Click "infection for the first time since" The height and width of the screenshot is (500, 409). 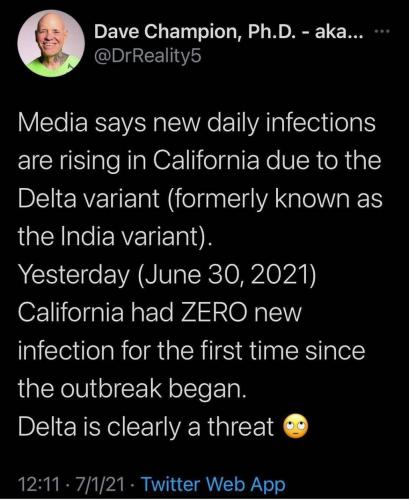coord(192,351)
